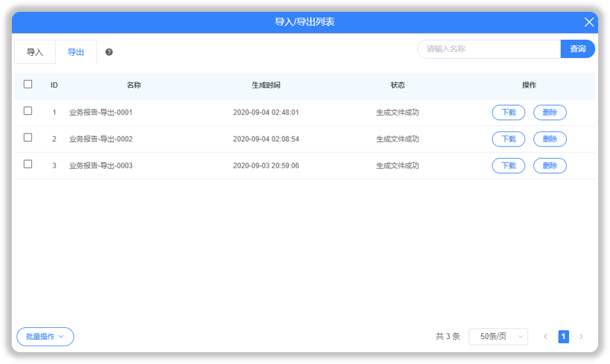Click timestamp 2020-09-04 02:48:01
Screen dimensions: 610x364
pos(266,113)
